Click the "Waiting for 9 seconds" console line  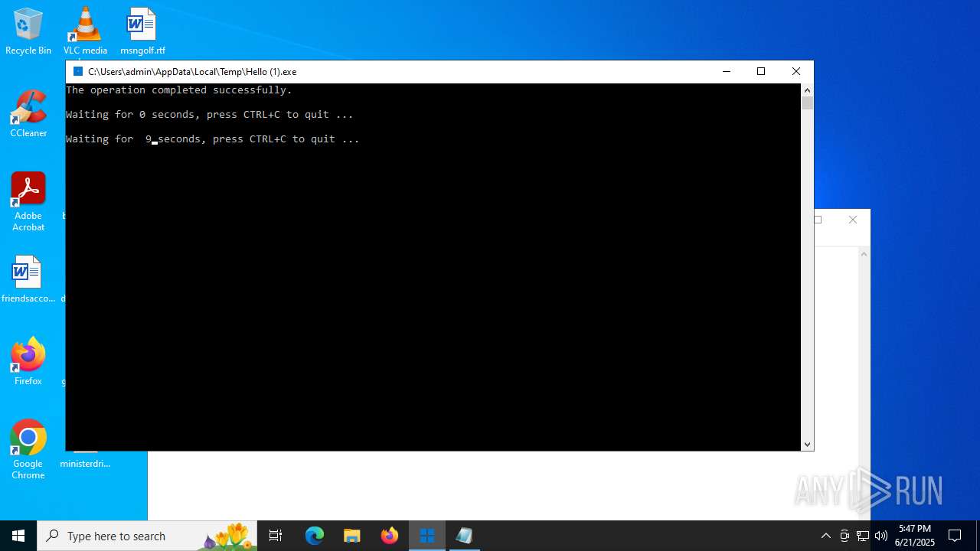tap(213, 139)
